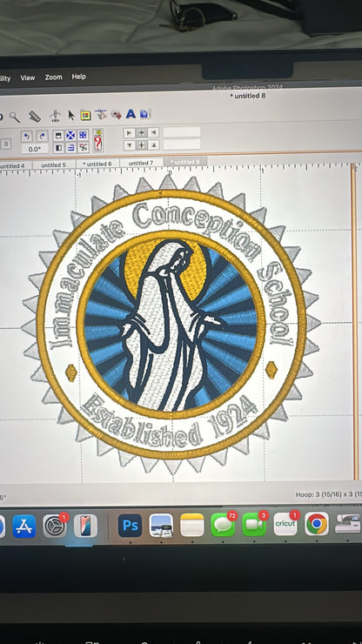The image size is (362, 644).
Task: Click the blue grid squares button
Action: click(83, 135)
